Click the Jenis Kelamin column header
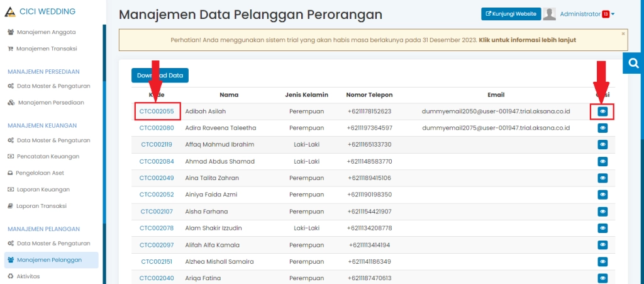Screen dimensions: 644x284 click(x=306, y=95)
